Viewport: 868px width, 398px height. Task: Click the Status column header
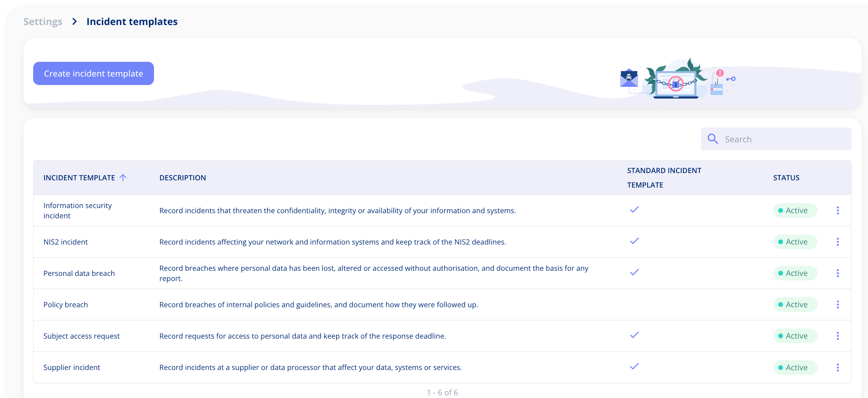click(x=786, y=178)
